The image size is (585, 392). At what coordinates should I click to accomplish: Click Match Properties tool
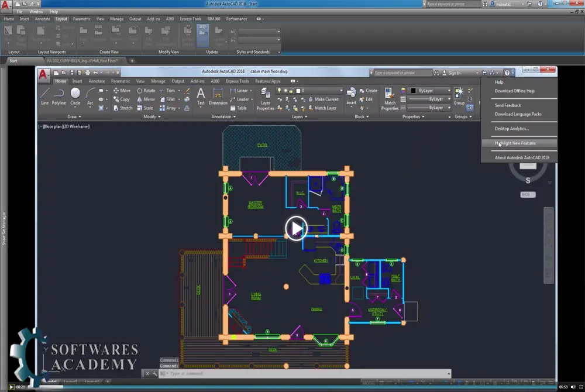tap(390, 99)
